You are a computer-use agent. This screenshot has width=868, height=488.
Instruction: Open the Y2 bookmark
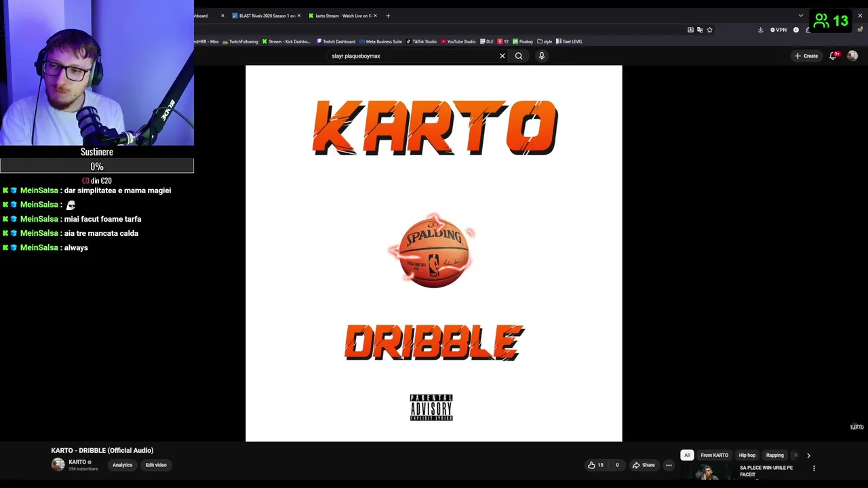[x=503, y=41]
